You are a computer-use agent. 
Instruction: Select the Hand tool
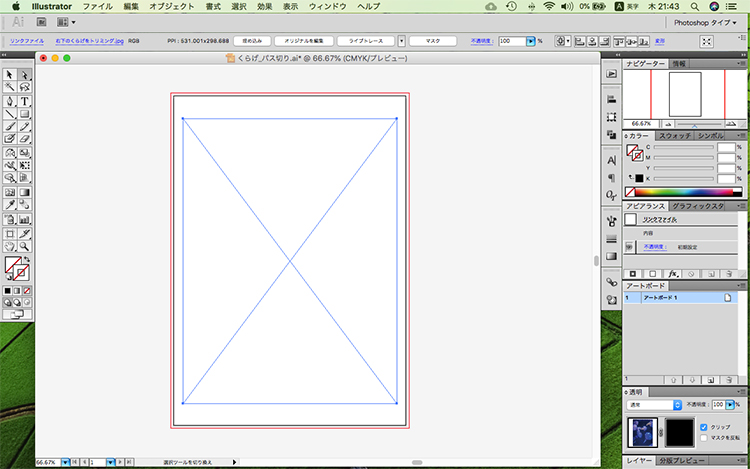click(x=9, y=245)
